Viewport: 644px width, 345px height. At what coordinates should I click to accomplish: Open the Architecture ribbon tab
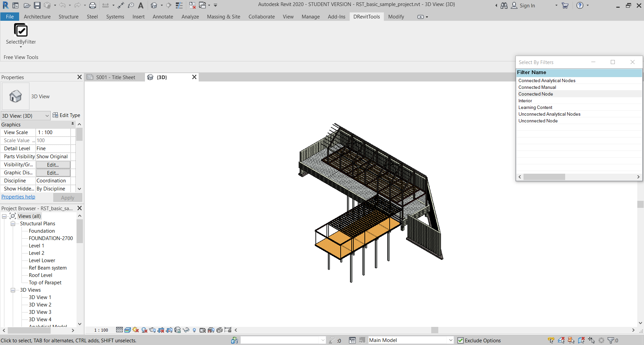(37, 17)
